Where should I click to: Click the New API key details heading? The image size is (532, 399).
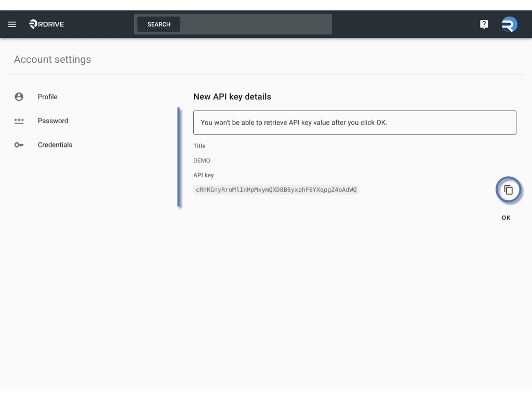tap(232, 97)
